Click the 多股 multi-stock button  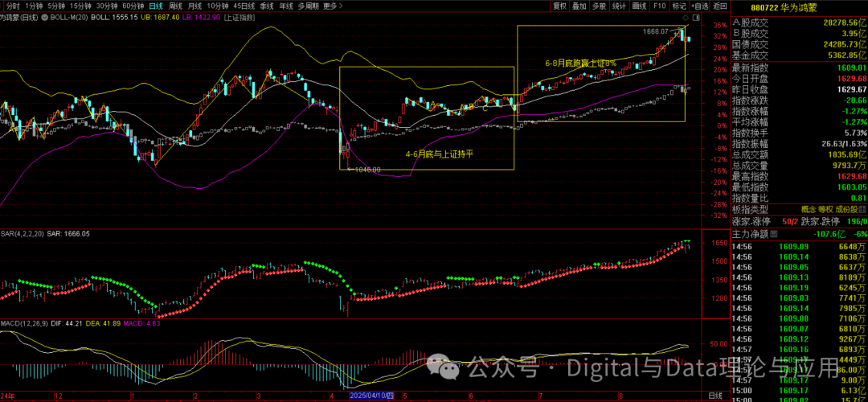coord(599,6)
